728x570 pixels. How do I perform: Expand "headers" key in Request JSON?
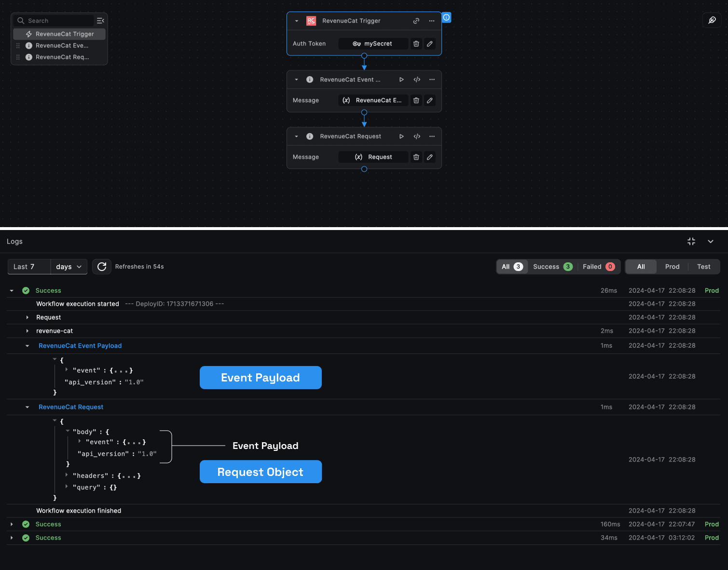pos(67,475)
